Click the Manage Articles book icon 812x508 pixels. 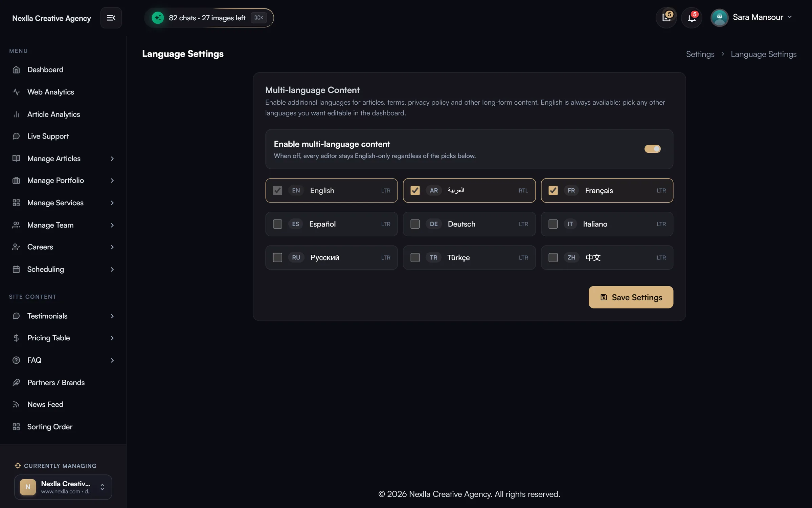16,158
